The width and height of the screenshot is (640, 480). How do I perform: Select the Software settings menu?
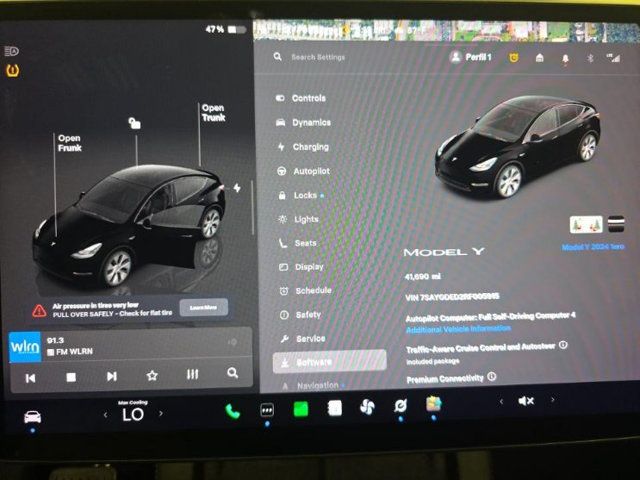329,362
